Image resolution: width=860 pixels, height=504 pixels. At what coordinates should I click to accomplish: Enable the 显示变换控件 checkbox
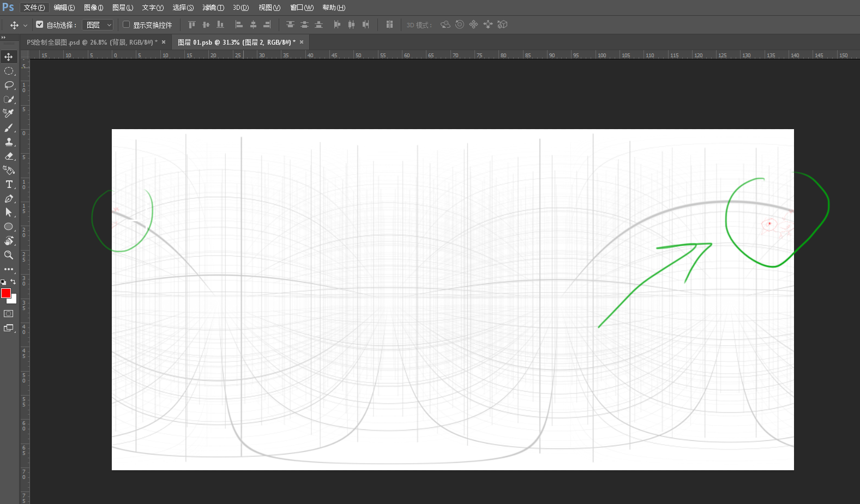tap(126, 25)
